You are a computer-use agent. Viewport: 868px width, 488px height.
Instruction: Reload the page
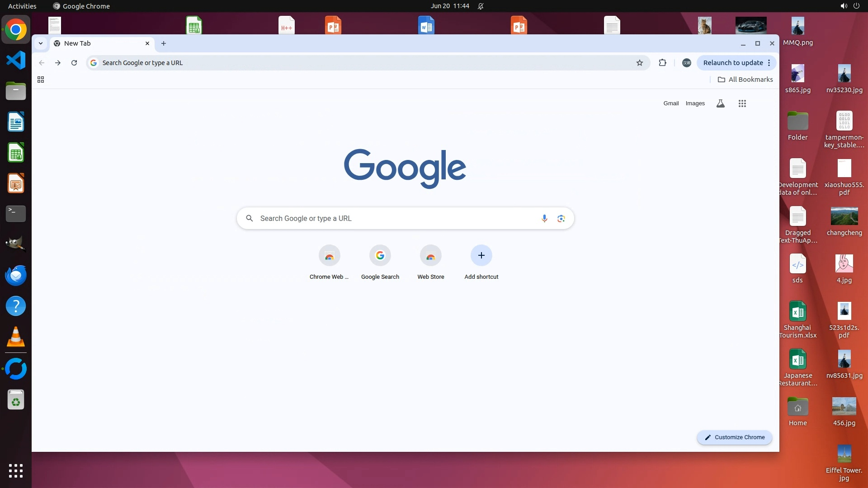click(x=74, y=63)
